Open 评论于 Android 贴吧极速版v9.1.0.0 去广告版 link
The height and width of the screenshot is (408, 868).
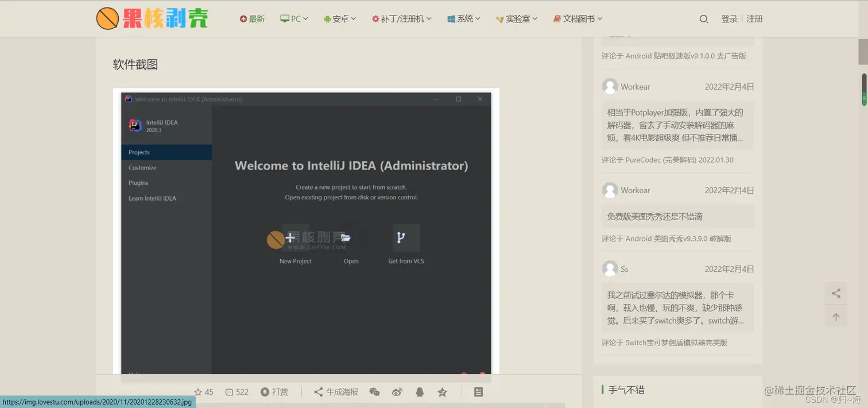(674, 56)
